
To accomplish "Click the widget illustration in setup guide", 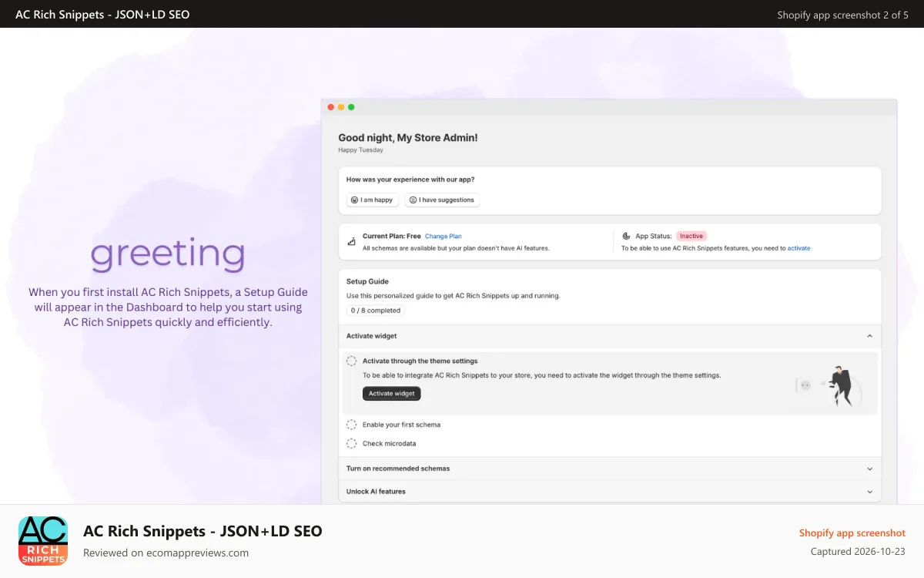I will [829, 386].
